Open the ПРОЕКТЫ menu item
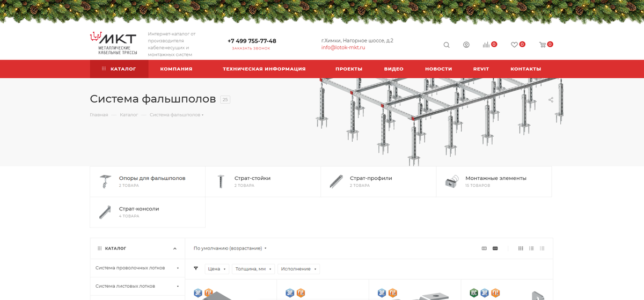The width and height of the screenshot is (644, 300). coord(349,69)
